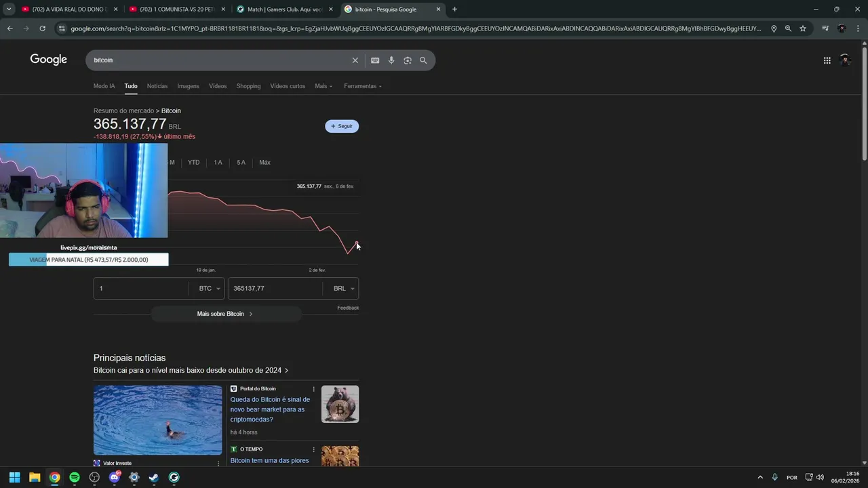Open headline Bitcoin cai para o nível mais baixo

click(x=191, y=370)
